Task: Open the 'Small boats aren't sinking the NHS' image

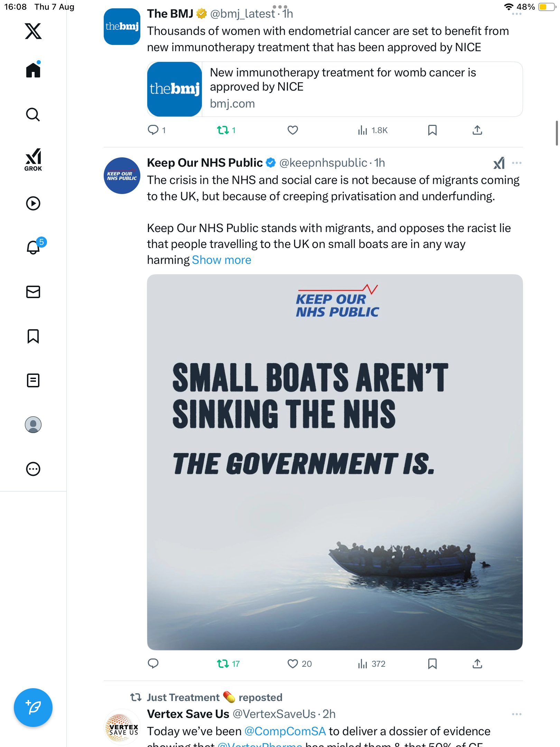Action: (335, 462)
